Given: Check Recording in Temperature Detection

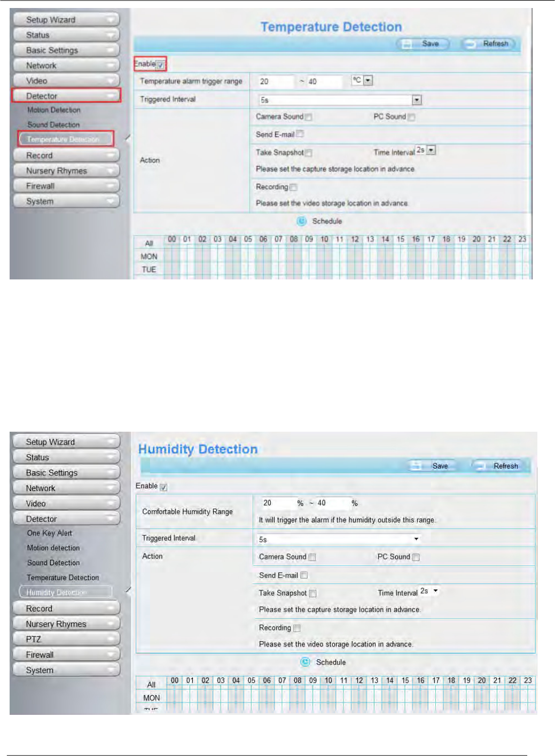Looking at the screenshot, I should coord(293,187).
